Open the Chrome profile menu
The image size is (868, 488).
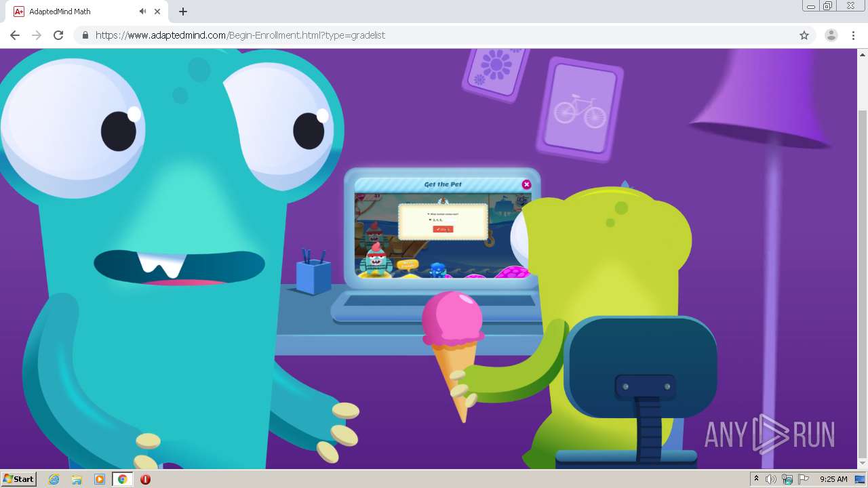831,35
